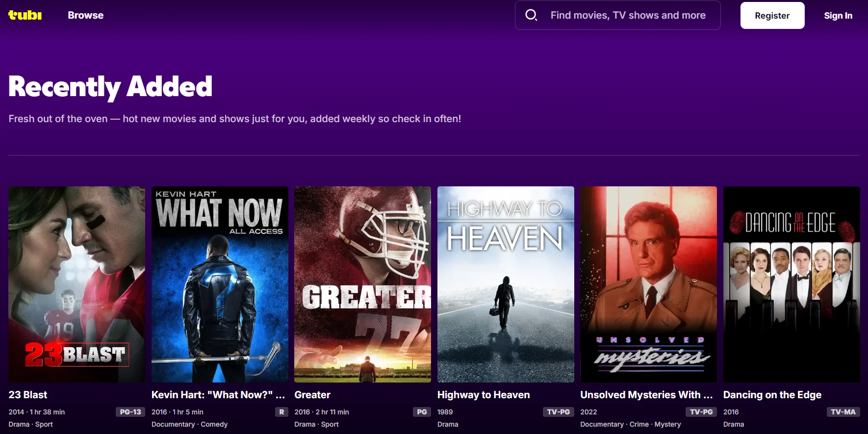The image size is (868, 434).
Task: Click the Kevin Hart: "What Now?" title
Action: (x=218, y=395)
